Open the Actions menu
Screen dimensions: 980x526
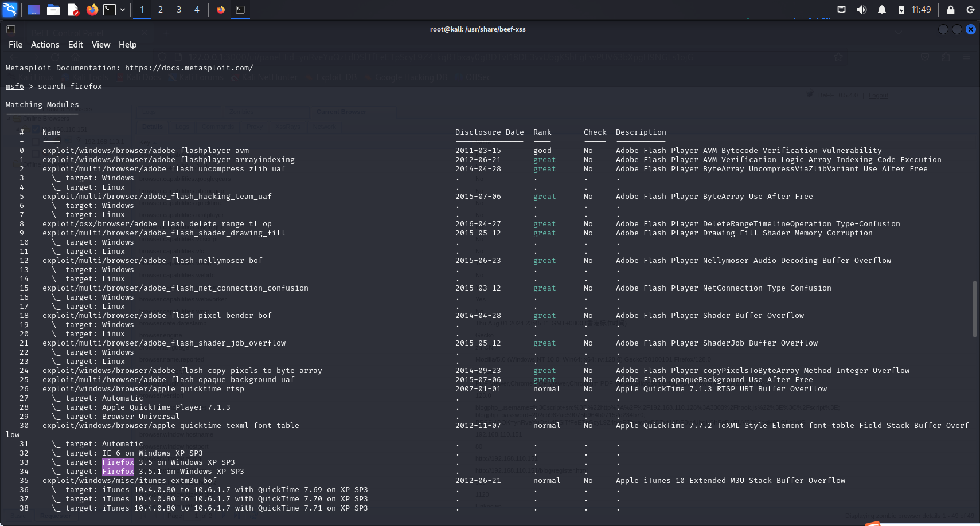45,44
